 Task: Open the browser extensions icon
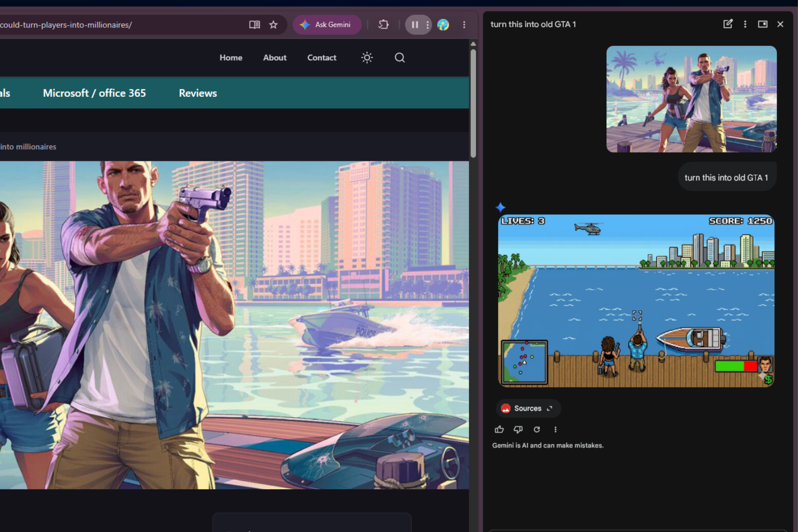[x=383, y=25]
